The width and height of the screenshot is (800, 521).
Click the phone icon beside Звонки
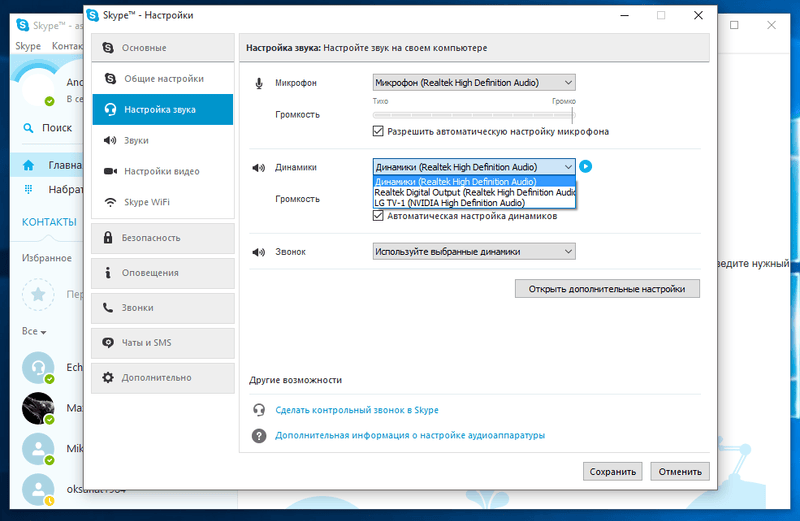pyautogui.click(x=108, y=307)
